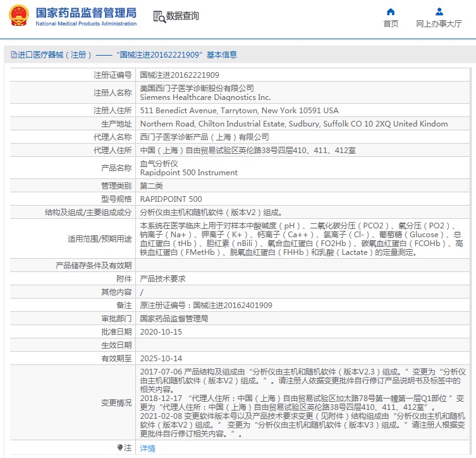
Task: Click the document icon before 进口医疗器械
Action: click(14, 54)
